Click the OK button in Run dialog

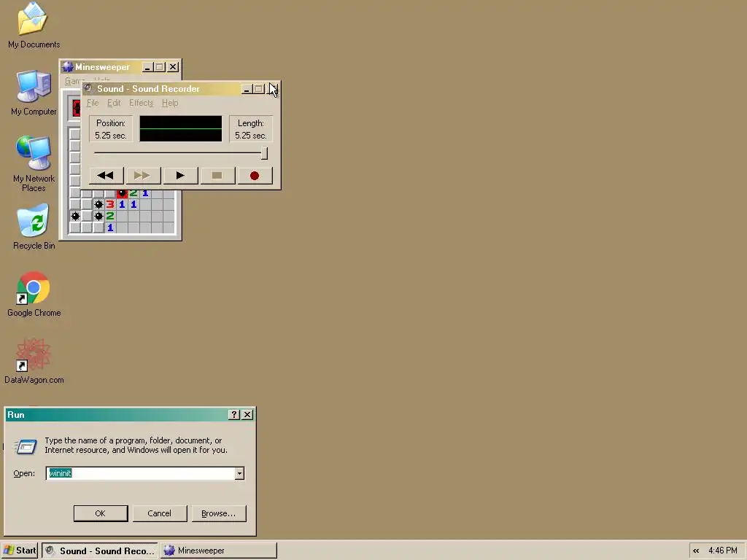click(101, 513)
